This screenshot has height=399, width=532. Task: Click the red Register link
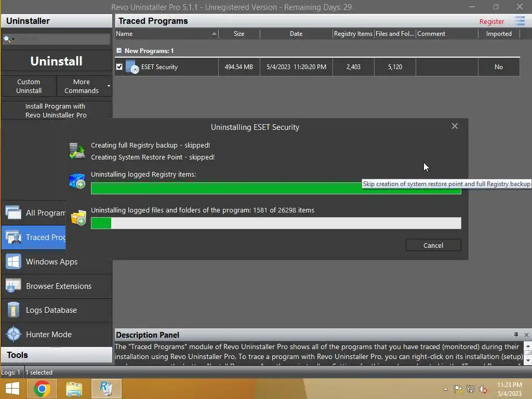click(491, 21)
